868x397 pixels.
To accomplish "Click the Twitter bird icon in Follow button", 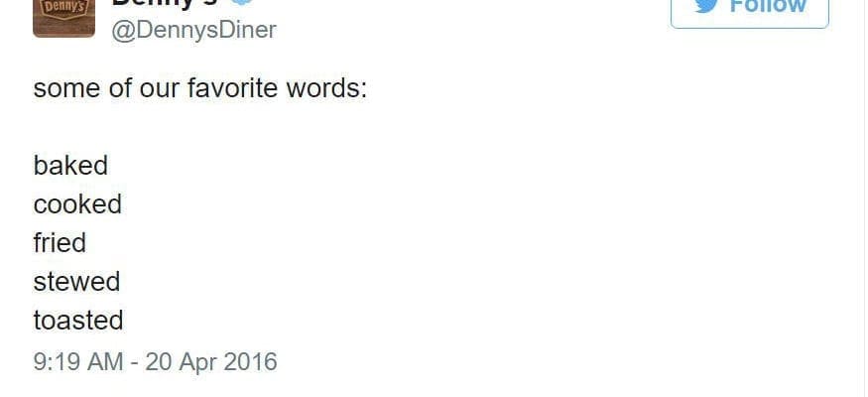I will click(706, 6).
